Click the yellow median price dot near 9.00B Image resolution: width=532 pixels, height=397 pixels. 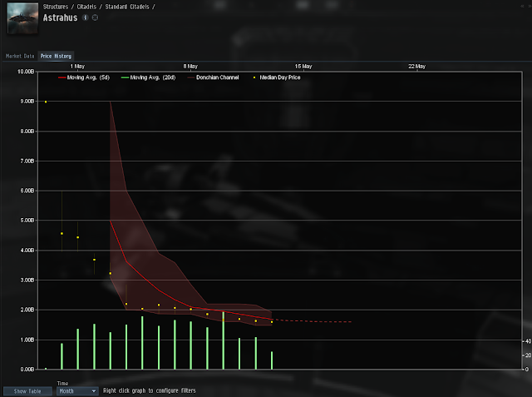click(x=46, y=102)
